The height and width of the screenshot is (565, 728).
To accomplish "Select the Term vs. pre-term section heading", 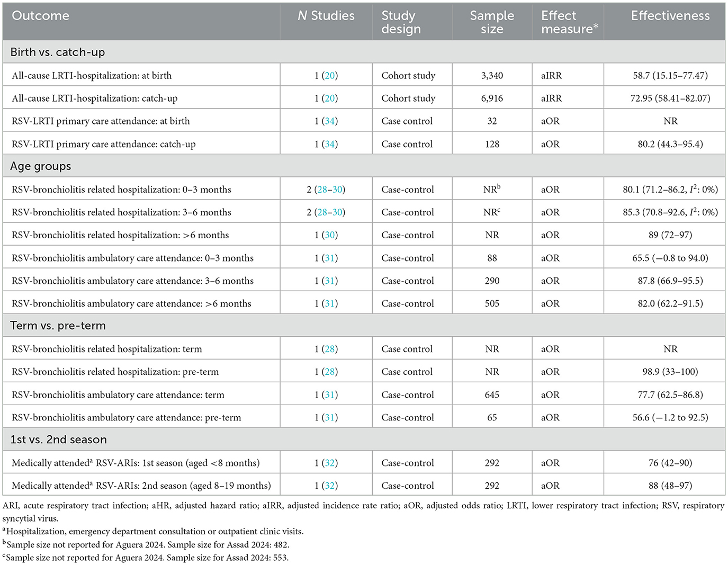I will 58,326.
